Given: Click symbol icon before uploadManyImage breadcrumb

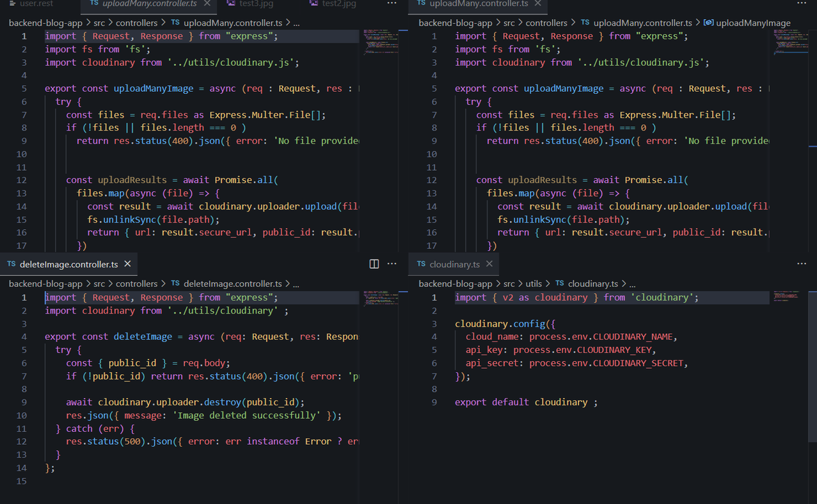Looking at the screenshot, I should (x=708, y=23).
